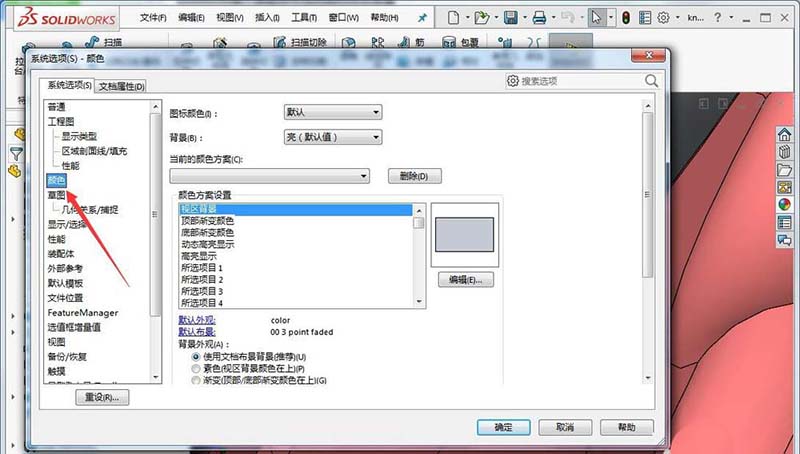Click the filter funnel icon in left panel
Screen dimensions: 800x454
tap(16, 153)
